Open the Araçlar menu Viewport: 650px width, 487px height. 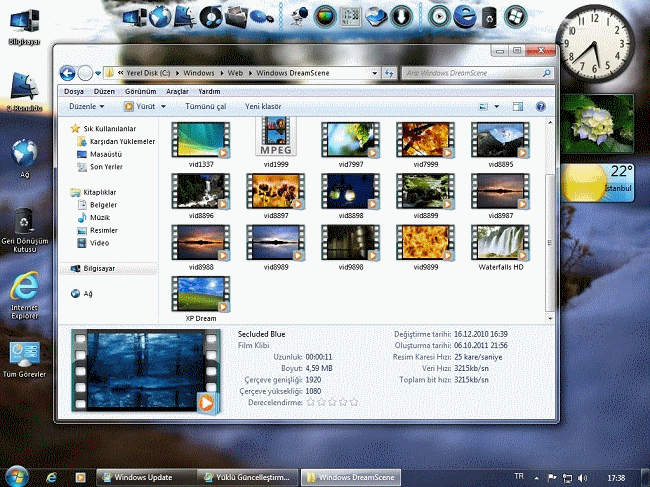(177, 91)
